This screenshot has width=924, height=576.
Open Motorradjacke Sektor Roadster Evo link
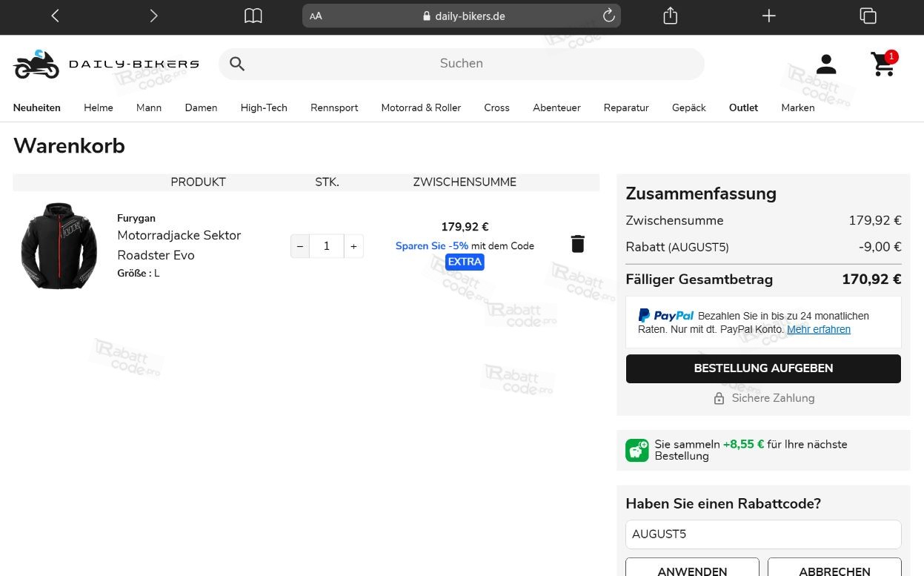click(x=179, y=245)
